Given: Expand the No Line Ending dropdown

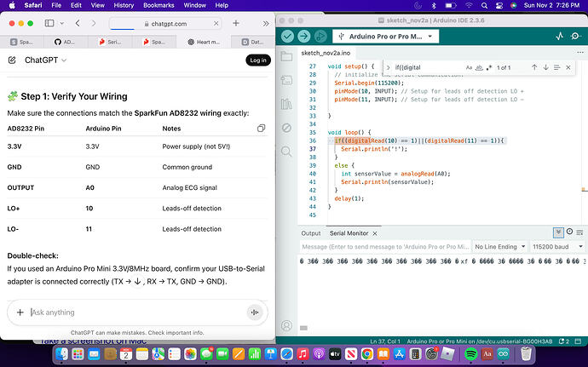Looking at the screenshot, I should [498, 247].
